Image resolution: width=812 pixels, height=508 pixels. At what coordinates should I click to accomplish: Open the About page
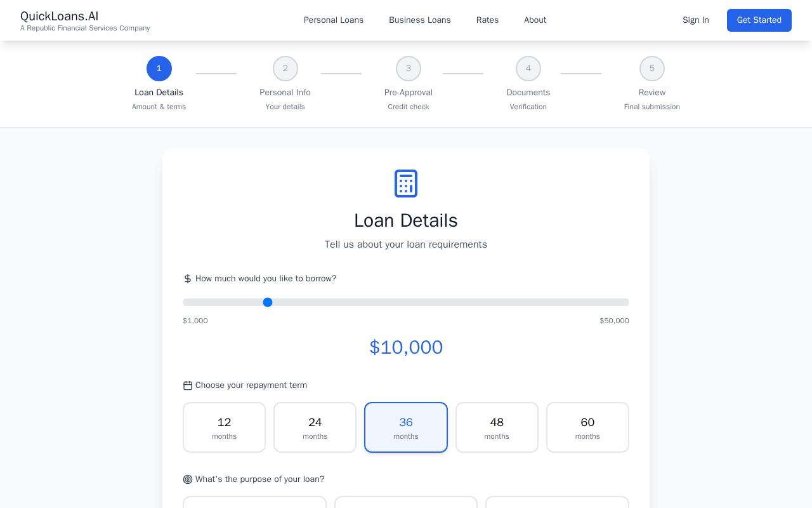point(535,20)
